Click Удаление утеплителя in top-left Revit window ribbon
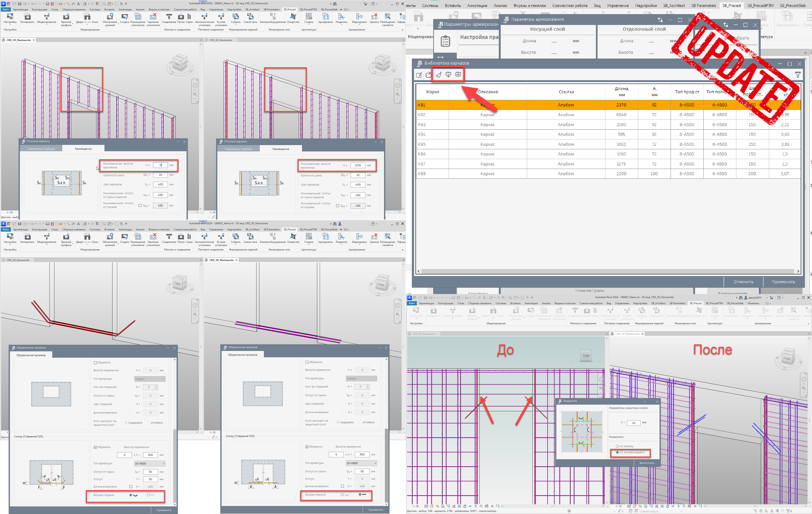812x514 pixels. point(153,19)
